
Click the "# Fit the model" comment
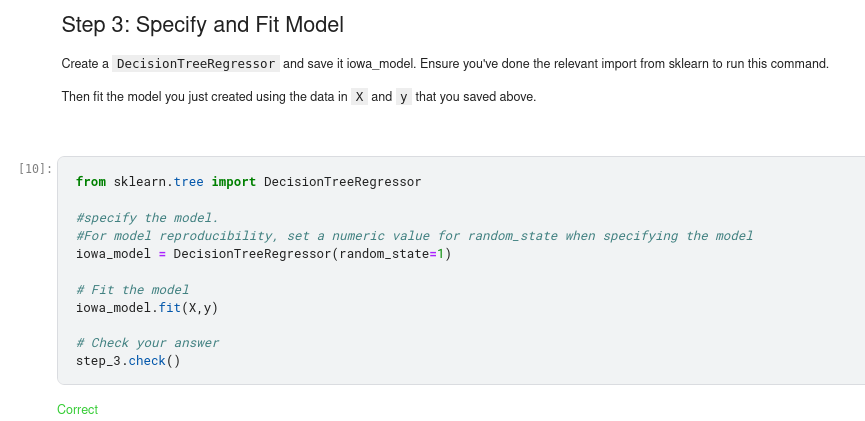coord(132,290)
